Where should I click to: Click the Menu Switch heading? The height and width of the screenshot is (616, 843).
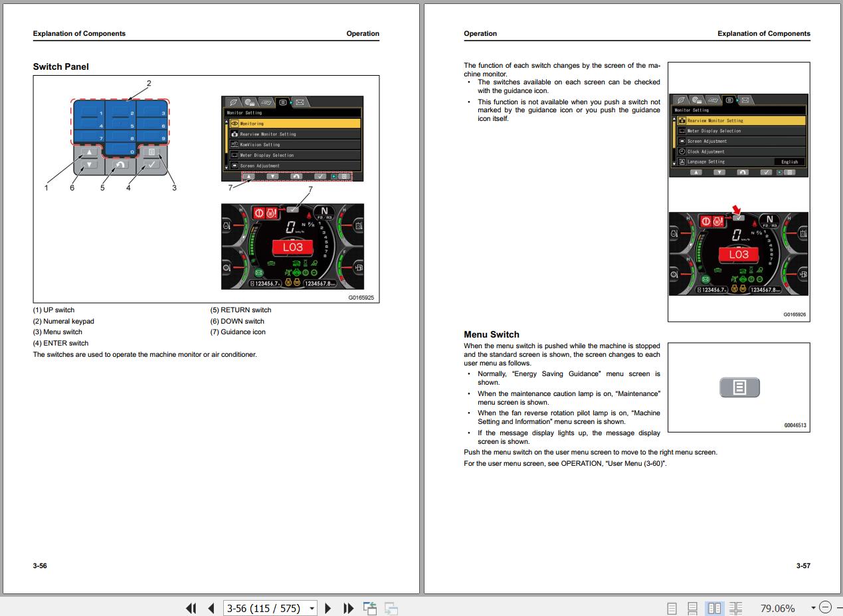492,334
